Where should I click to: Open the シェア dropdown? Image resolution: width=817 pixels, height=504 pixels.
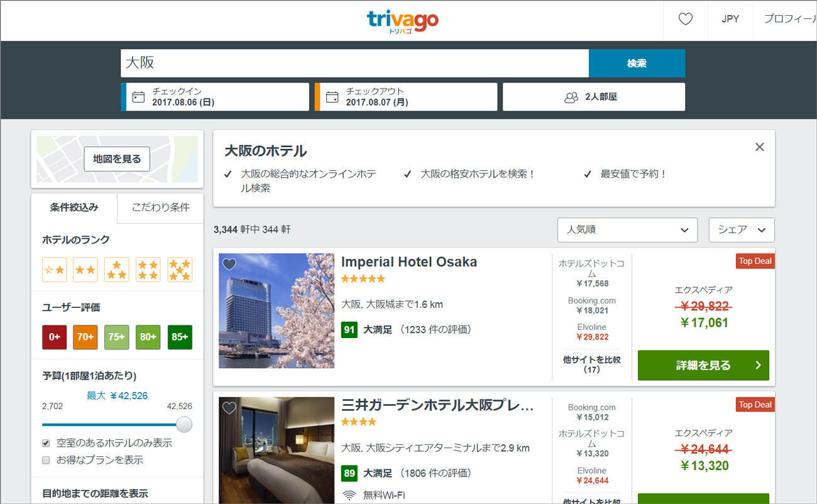[742, 230]
